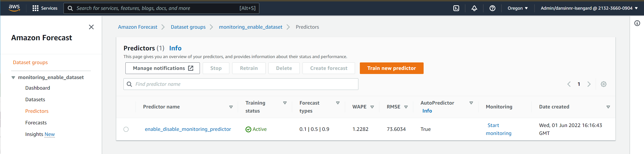This screenshot has width=644, height=154.
Task: Select enable_disable_monitoring_predictor radio button
Action: [126, 129]
